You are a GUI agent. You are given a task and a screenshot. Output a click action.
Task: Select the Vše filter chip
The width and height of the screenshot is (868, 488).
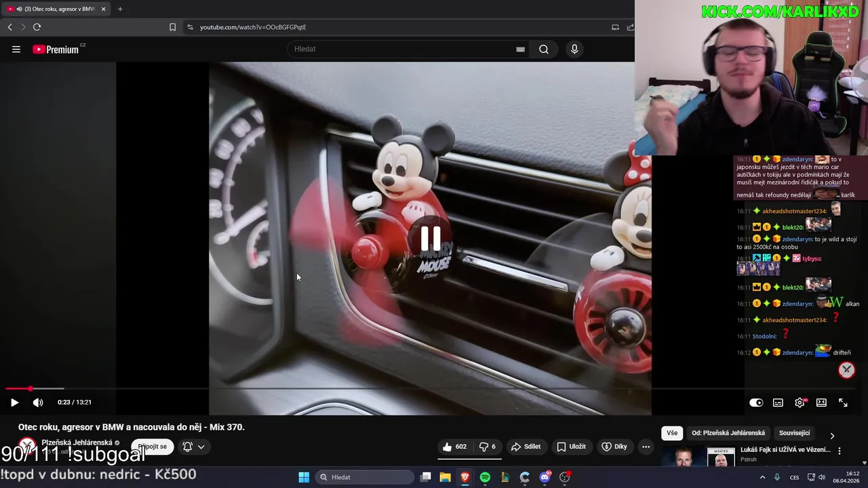[671, 433]
